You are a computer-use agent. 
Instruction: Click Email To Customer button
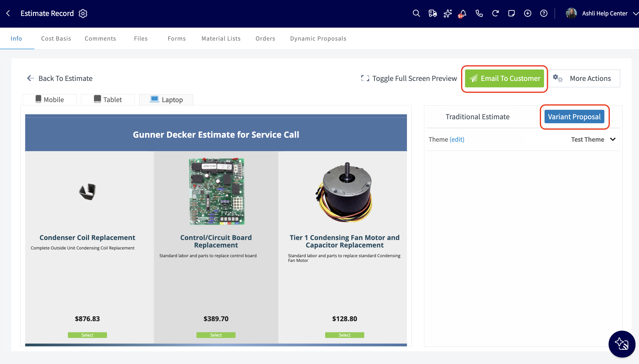pyautogui.click(x=504, y=78)
